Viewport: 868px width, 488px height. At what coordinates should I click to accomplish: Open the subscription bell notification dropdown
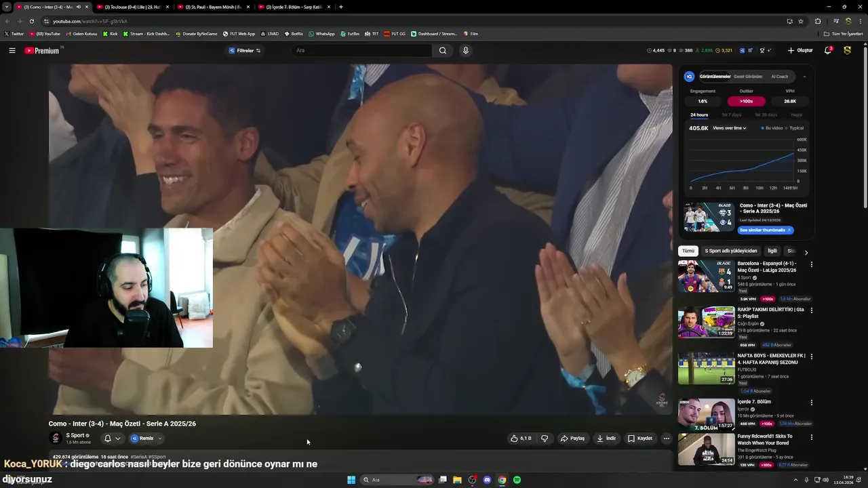112,439
